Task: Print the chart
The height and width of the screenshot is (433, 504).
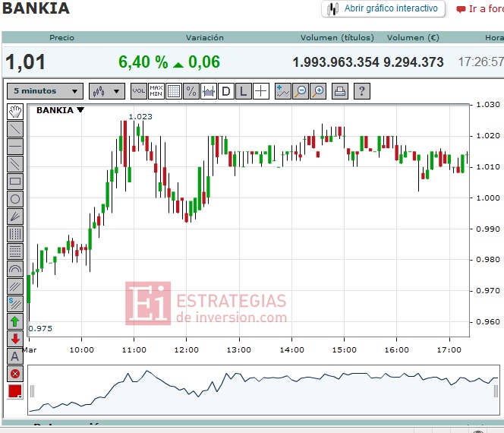Action: tap(340, 91)
